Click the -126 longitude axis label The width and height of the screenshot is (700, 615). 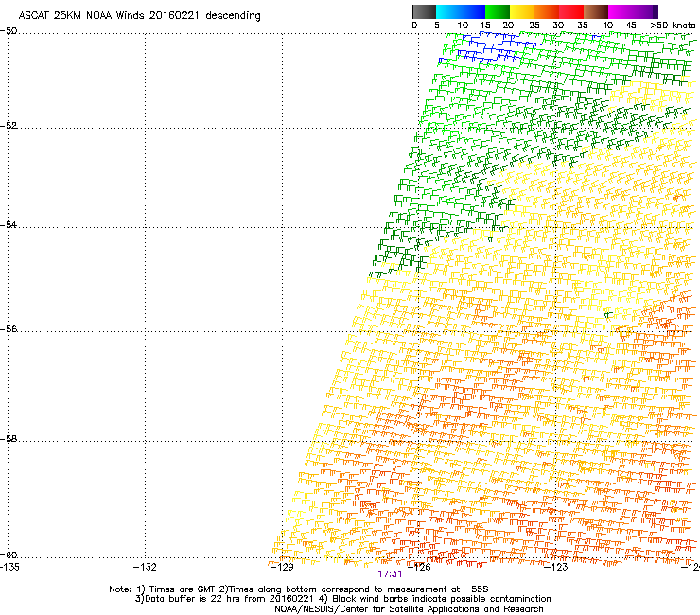click(x=419, y=567)
